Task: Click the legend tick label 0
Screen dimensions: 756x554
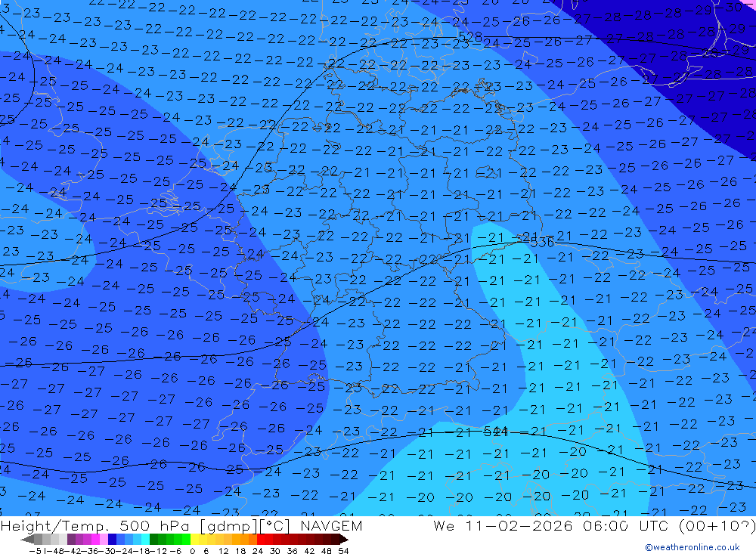Action: click(x=192, y=551)
